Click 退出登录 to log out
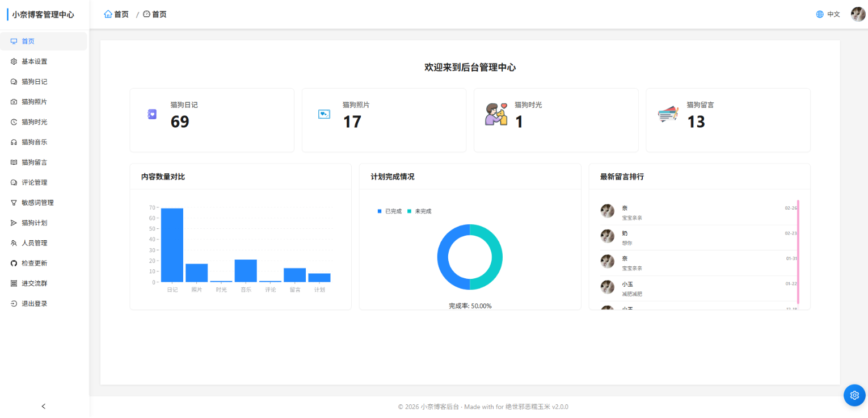The image size is (868, 418). 35,304
